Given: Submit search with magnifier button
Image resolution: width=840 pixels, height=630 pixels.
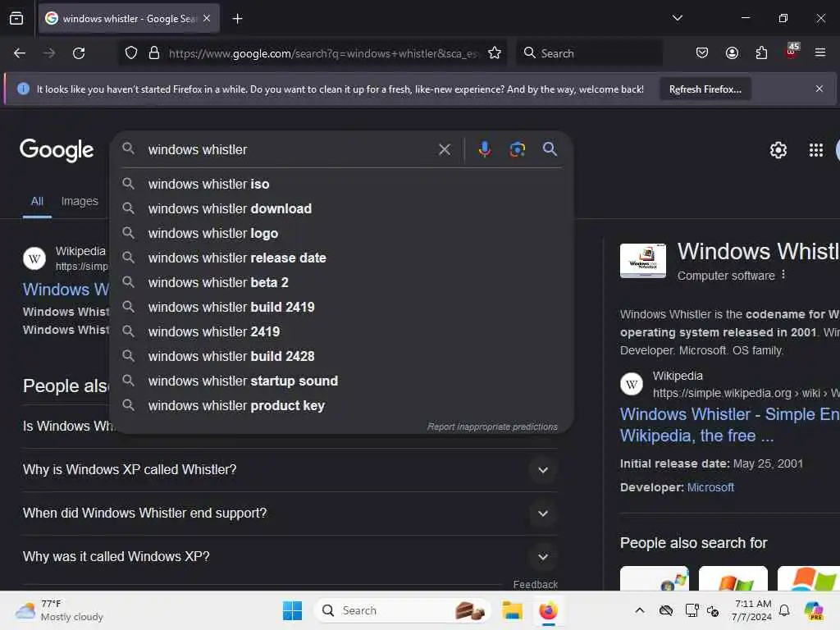Looking at the screenshot, I should point(550,149).
